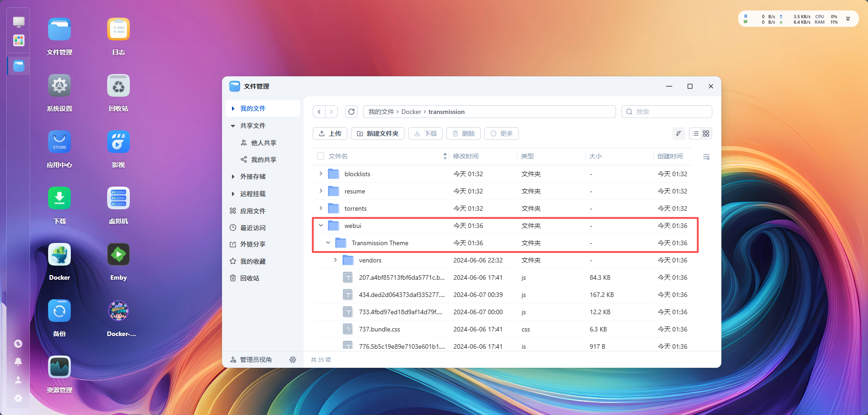Go back with the left arrow button
Viewport: 868px width, 415px height.
(319, 112)
